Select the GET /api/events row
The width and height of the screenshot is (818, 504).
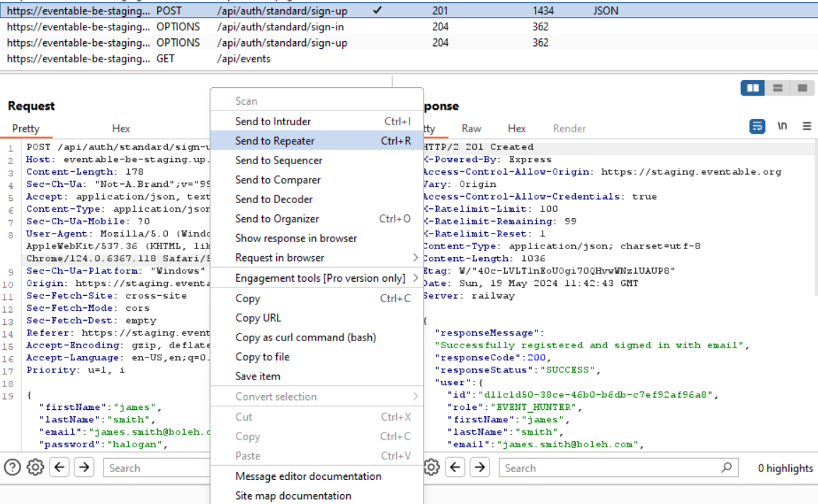(x=409, y=59)
